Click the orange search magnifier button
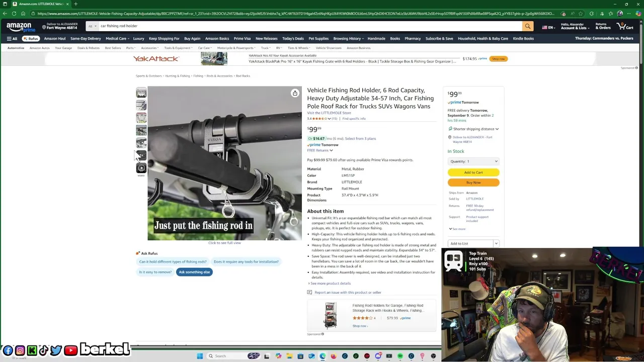 (x=528, y=26)
